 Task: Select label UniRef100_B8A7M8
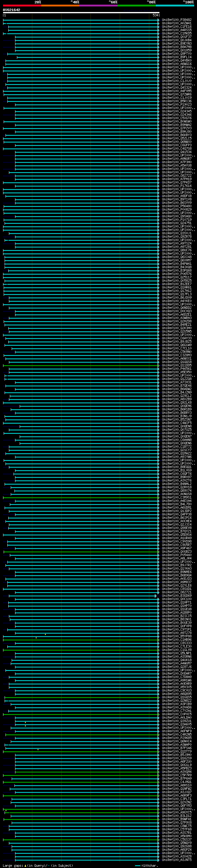pyautogui.click(x=177, y=47)
